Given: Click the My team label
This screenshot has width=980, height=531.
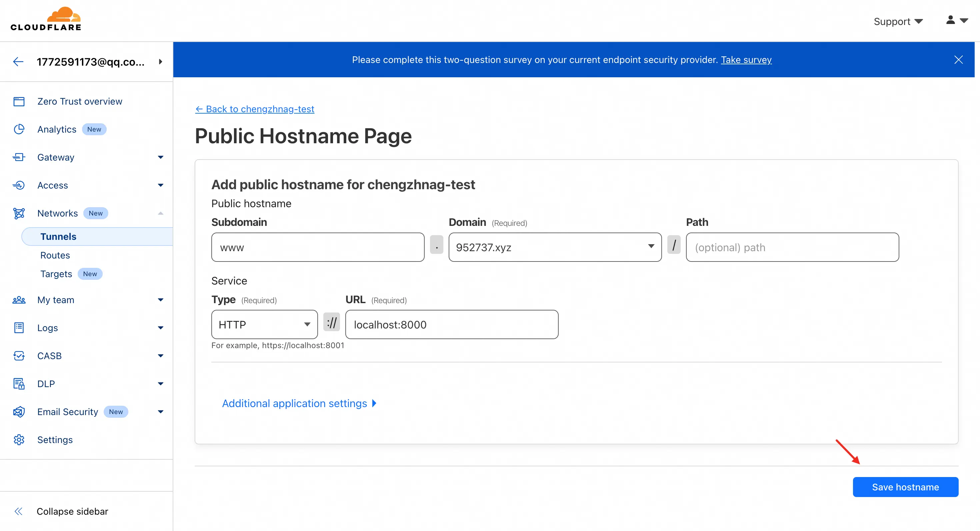Looking at the screenshot, I should [x=56, y=300].
